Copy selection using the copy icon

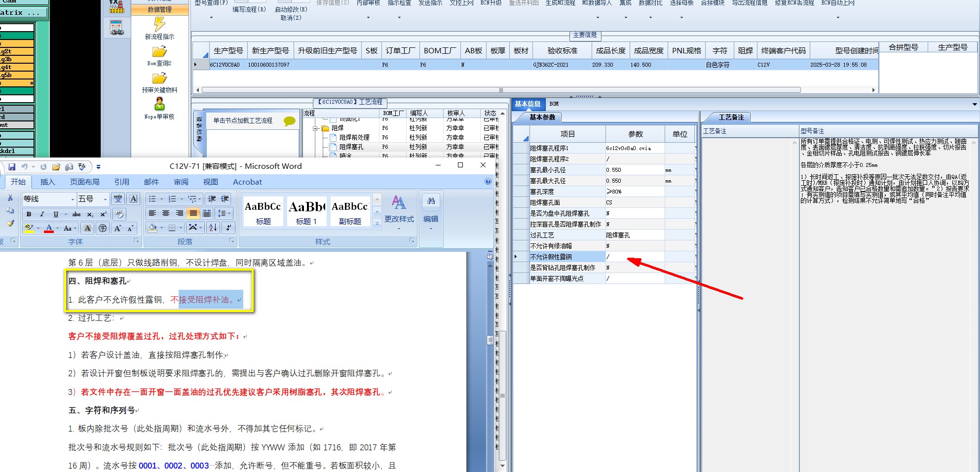(x=10, y=210)
